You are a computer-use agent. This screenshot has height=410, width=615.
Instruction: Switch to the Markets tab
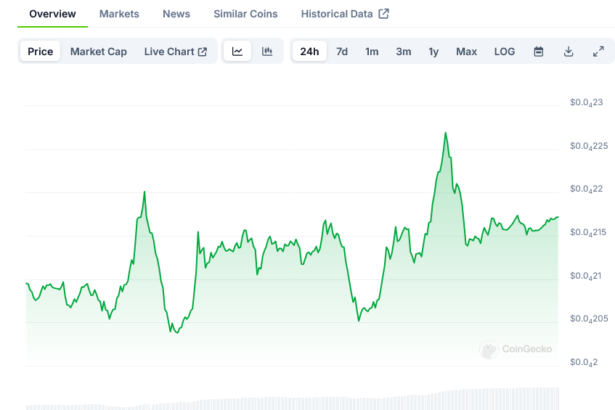(x=119, y=14)
